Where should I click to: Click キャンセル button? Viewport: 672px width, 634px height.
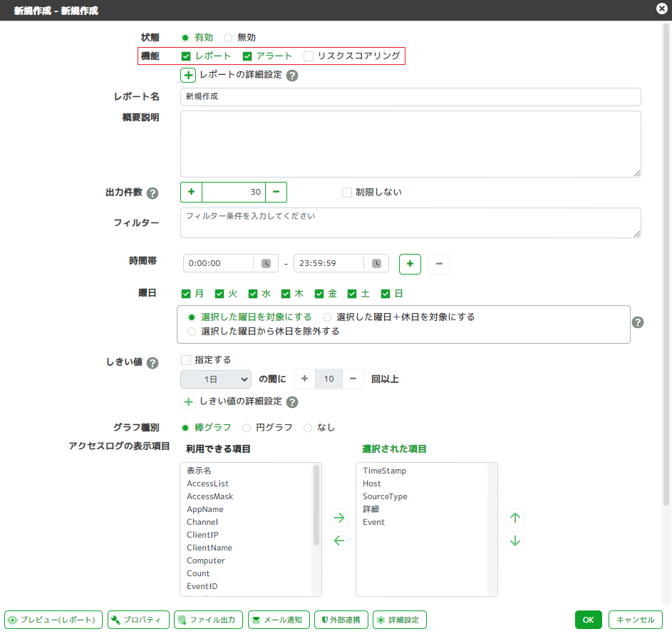636,620
